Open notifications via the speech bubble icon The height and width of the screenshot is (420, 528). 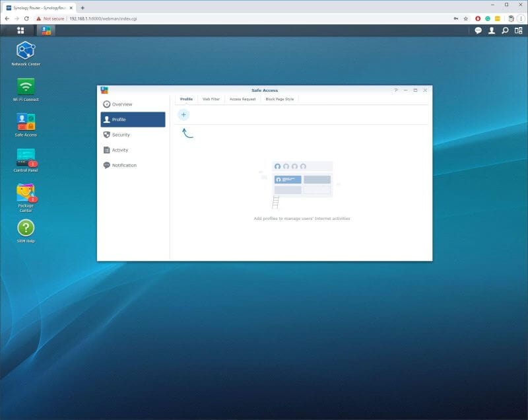[x=477, y=30]
